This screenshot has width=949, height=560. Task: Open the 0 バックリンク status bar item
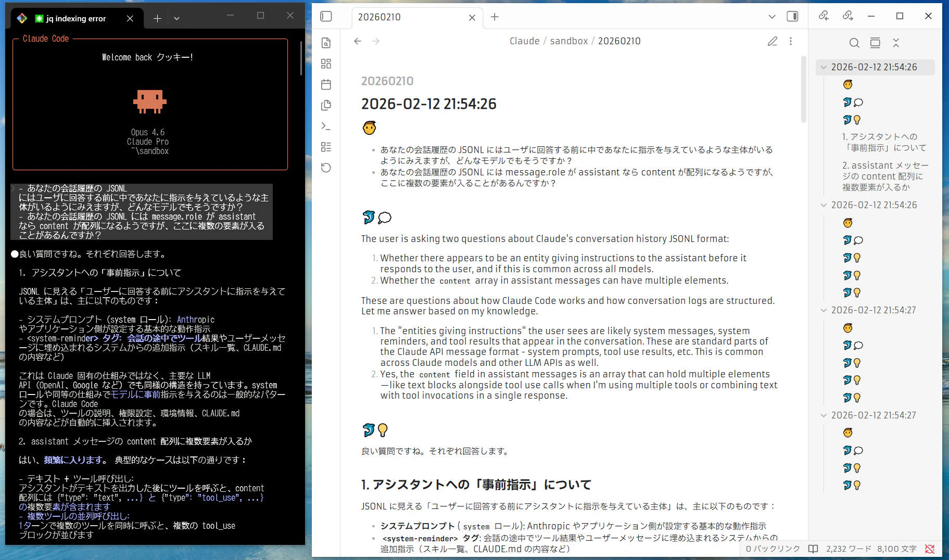coord(773,549)
